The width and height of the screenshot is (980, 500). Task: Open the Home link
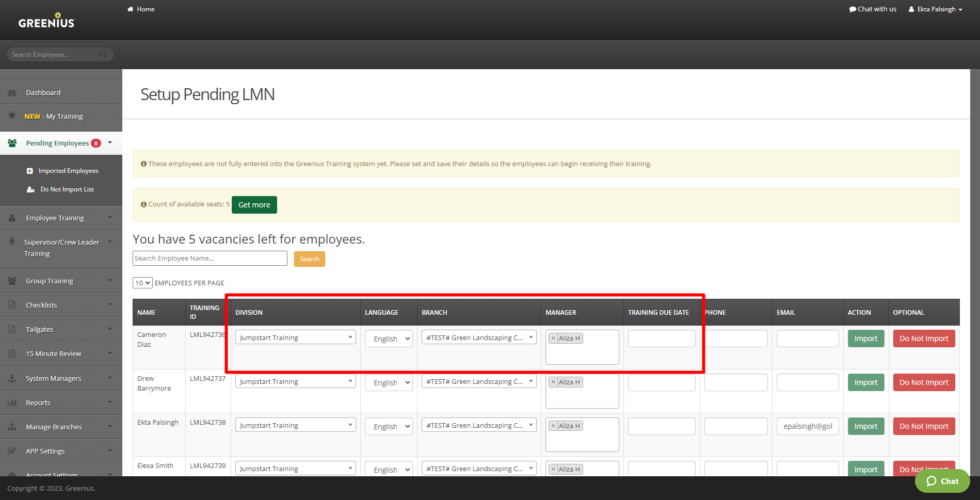click(x=141, y=9)
